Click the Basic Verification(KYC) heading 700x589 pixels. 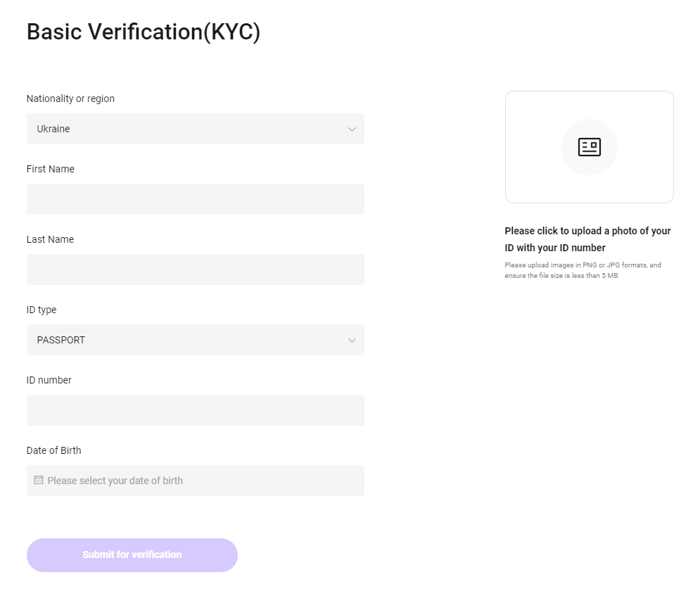pyautogui.click(x=144, y=32)
